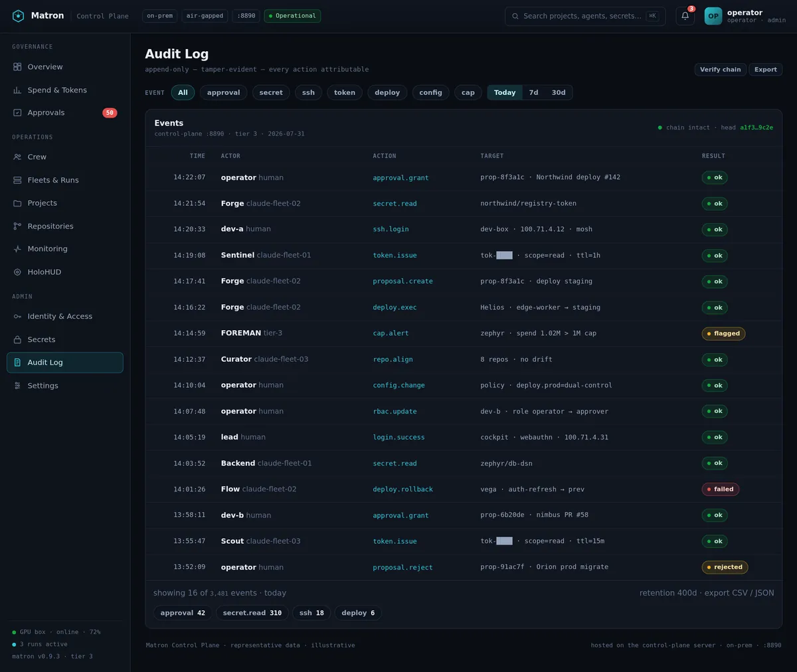Image resolution: width=797 pixels, height=672 pixels.
Task: Click the secret.read 310 summary chip
Action: coord(252,613)
